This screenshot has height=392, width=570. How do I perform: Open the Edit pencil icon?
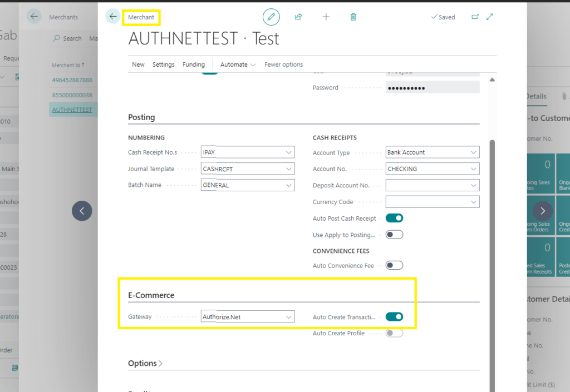tap(271, 17)
